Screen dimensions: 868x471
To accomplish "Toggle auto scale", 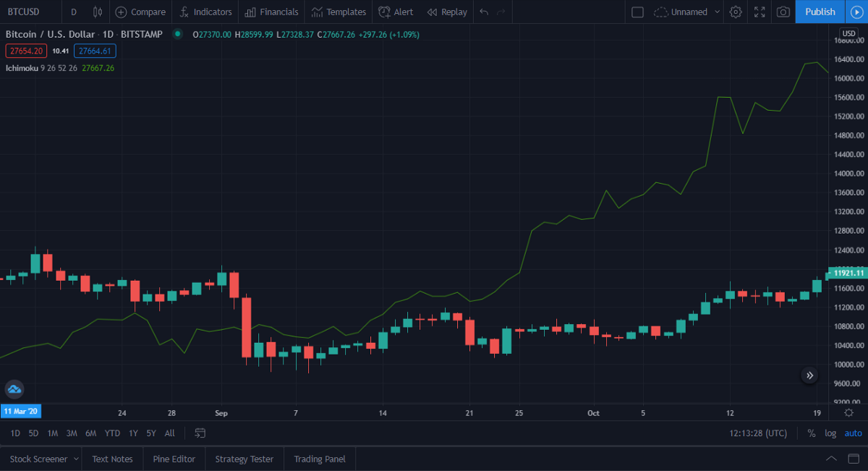I will (854, 433).
